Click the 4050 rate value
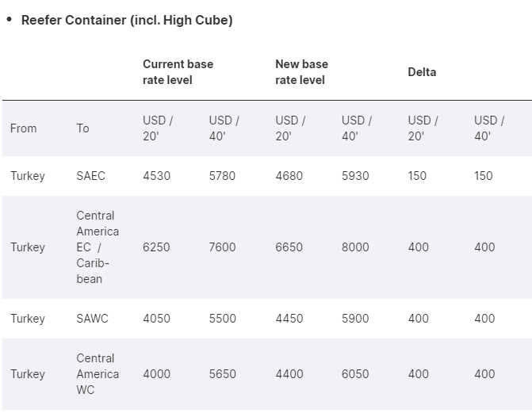The image size is (532, 413). point(156,319)
